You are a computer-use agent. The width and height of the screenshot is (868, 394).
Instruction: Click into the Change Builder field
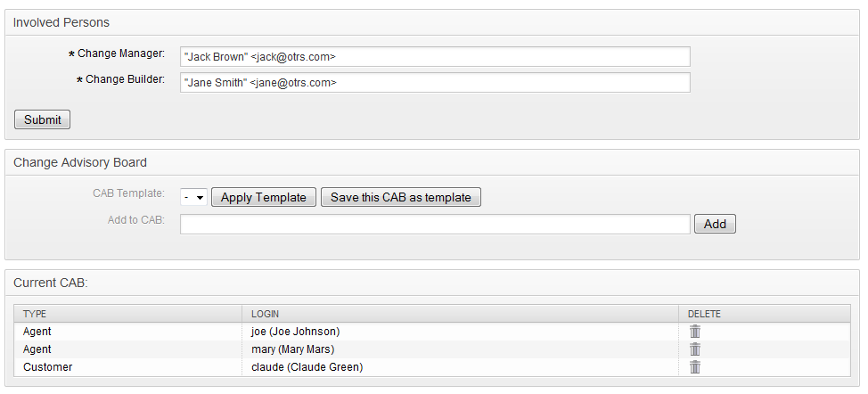click(435, 83)
